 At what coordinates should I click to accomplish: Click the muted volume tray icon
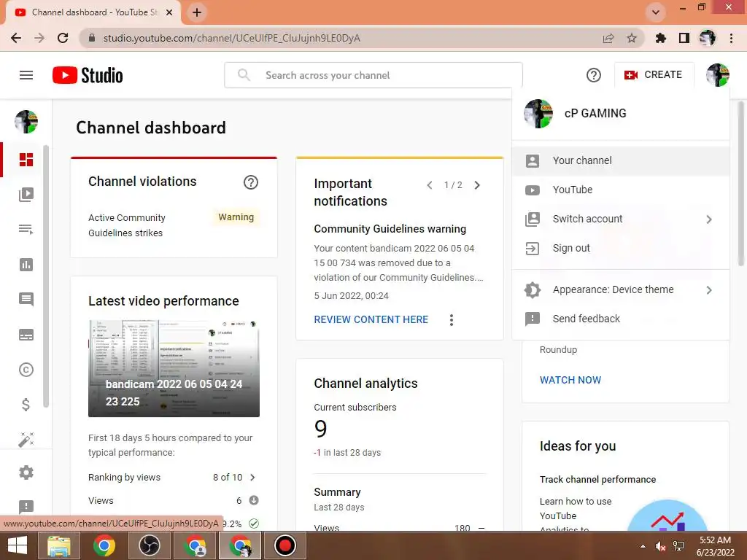pos(660,546)
